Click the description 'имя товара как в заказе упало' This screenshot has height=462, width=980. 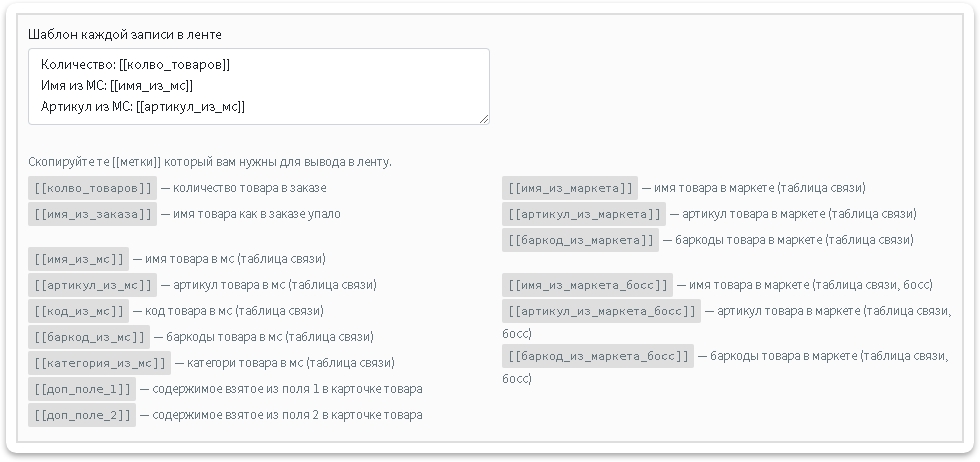[257, 214]
